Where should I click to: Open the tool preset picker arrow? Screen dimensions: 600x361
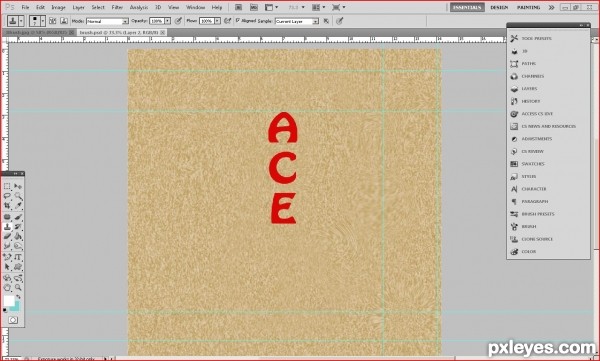(x=21, y=21)
